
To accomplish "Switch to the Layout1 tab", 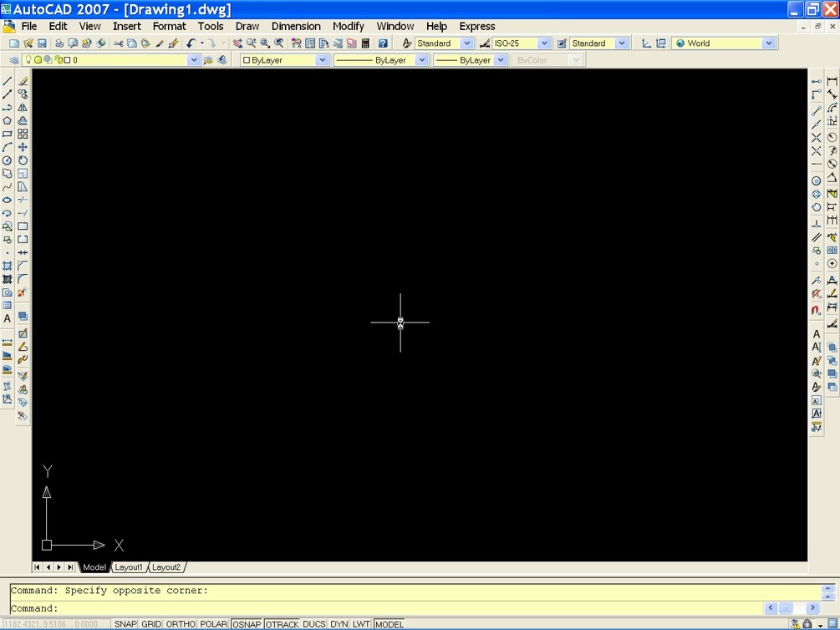I will pyautogui.click(x=129, y=567).
